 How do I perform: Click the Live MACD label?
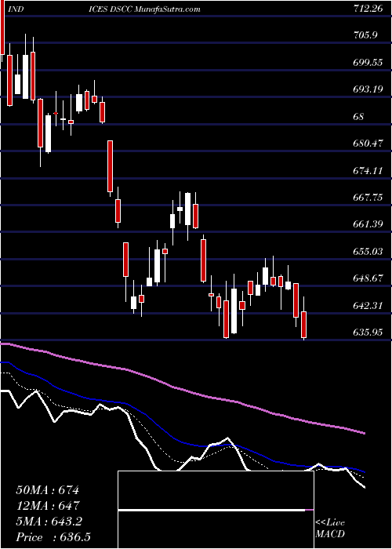coord(330,529)
